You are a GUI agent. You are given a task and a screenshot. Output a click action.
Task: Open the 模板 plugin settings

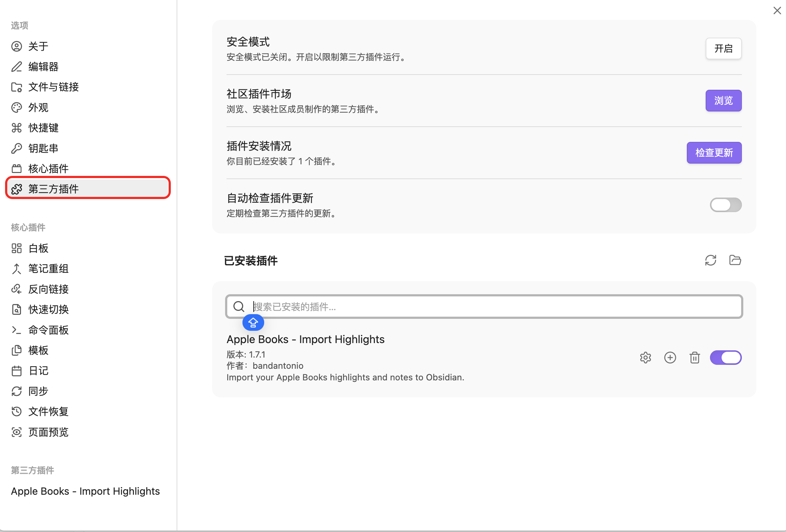pos(88,350)
